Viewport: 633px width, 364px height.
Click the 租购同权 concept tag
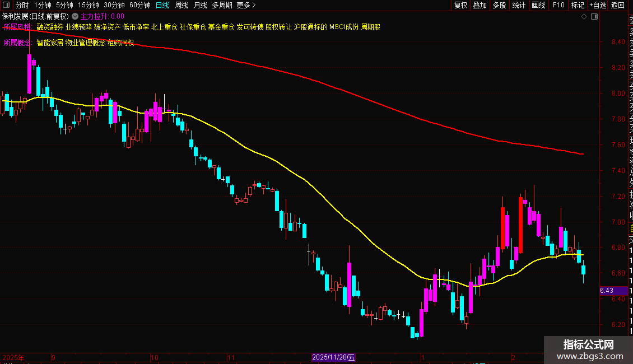click(120, 43)
